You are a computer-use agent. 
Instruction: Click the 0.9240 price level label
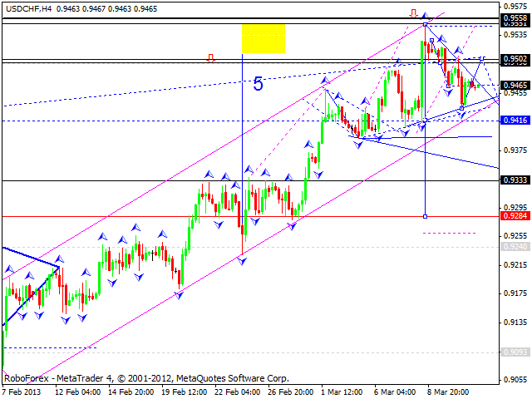point(515,247)
